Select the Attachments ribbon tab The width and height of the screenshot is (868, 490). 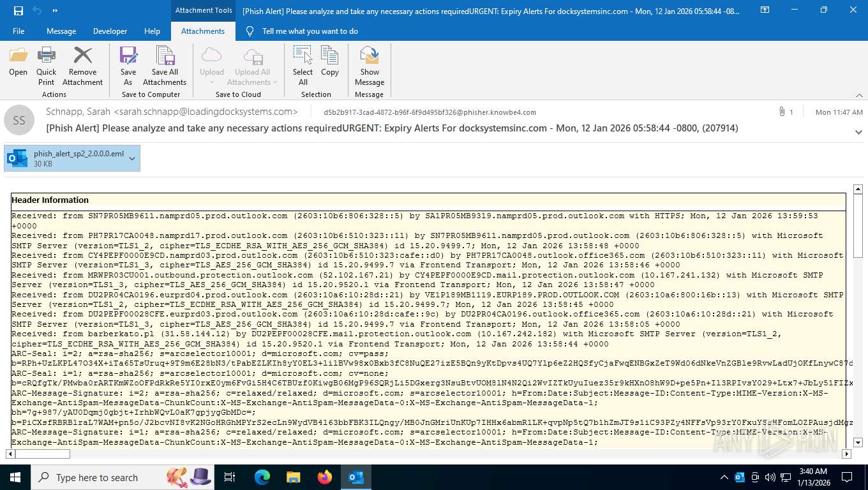pos(203,31)
